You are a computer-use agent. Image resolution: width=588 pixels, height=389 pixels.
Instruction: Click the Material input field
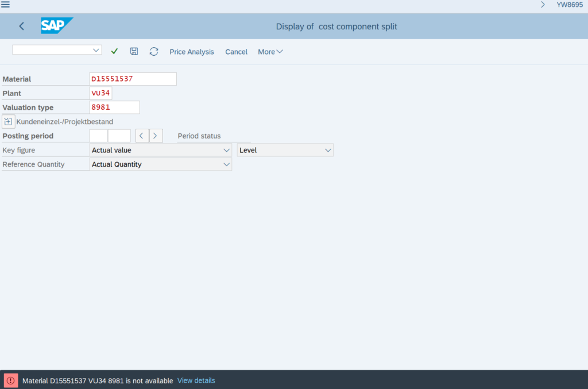tap(133, 79)
